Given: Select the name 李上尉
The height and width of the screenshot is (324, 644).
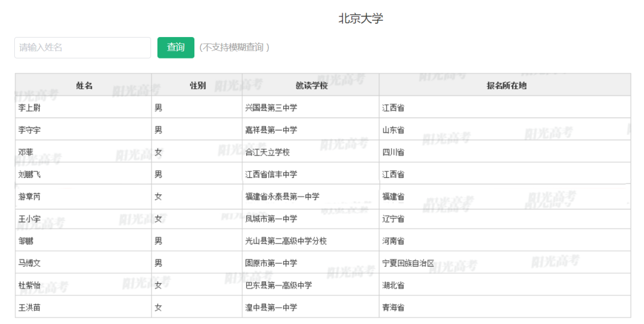Looking at the screenshot, I should pyautogui.click(x=29, y=108).
